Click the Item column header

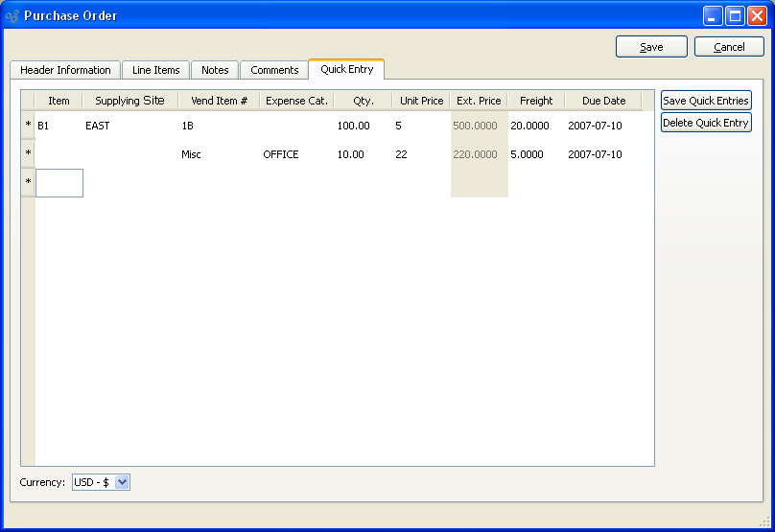coord(59,101)
